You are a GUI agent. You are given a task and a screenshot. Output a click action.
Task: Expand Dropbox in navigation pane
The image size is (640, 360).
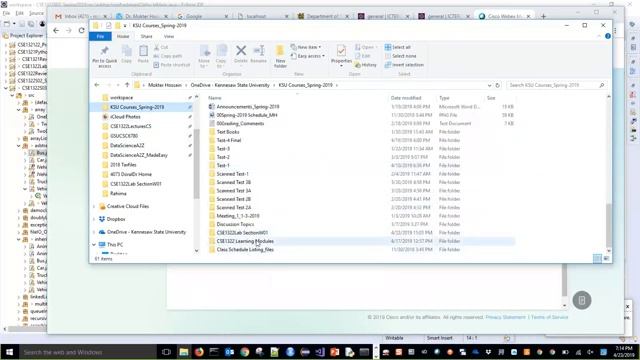point(94,219)
